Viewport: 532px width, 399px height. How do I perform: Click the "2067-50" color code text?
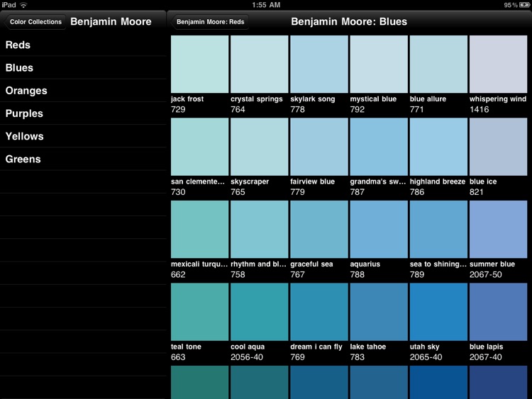(485, 274)
